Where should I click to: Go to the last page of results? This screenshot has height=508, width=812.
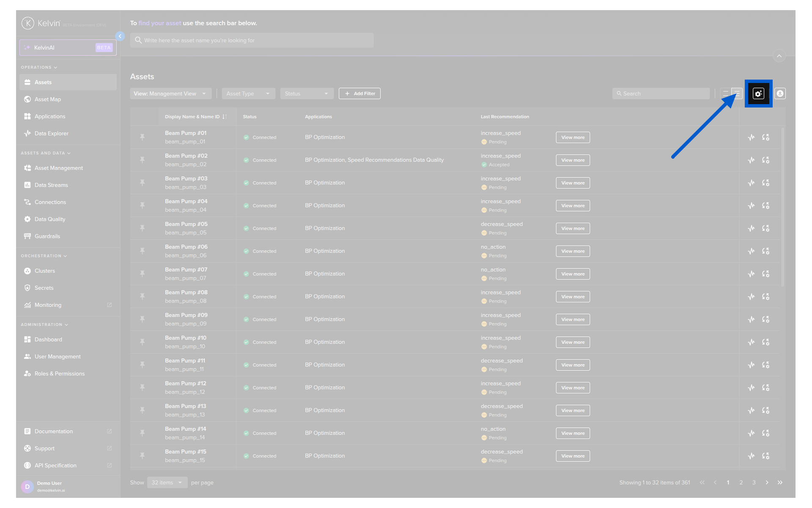(780, 483)
